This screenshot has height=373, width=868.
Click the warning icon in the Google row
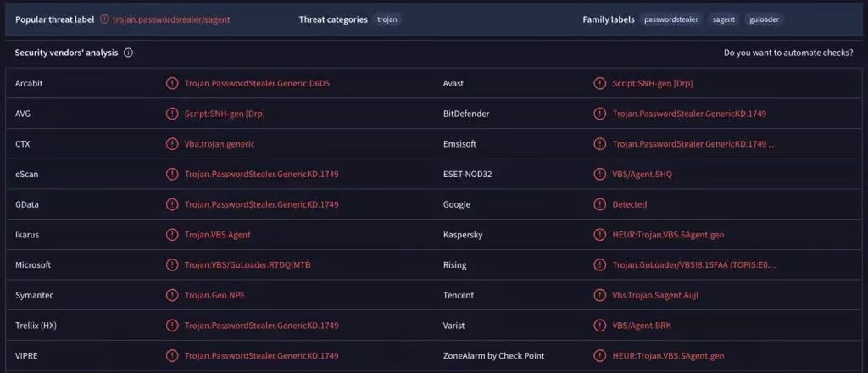[x=600, y=204]
